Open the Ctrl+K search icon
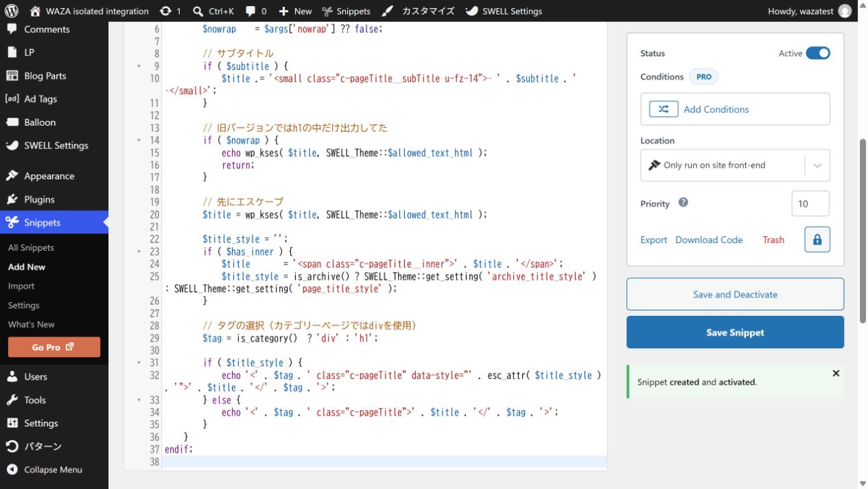The width and height of the screenshot is (868, 489). [198, 11]
